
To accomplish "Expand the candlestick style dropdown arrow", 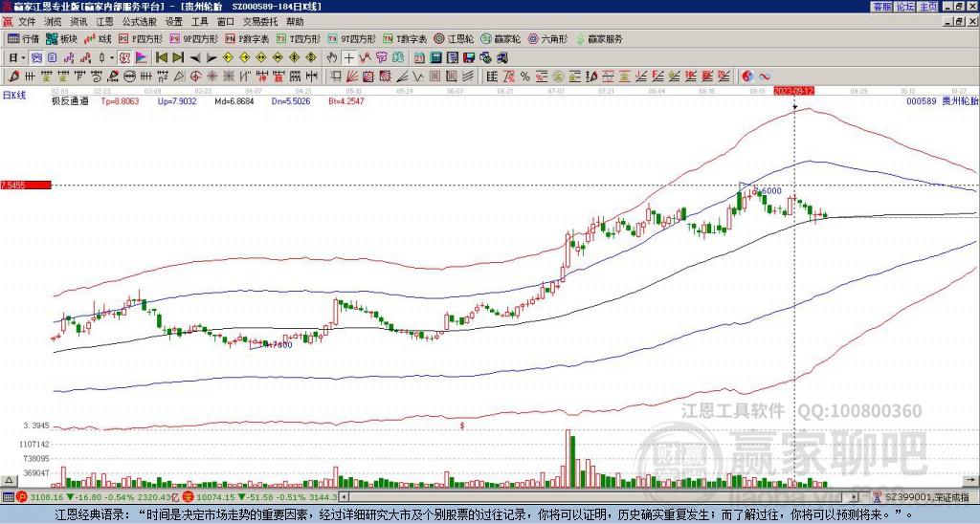I will [x=113, y=58].
